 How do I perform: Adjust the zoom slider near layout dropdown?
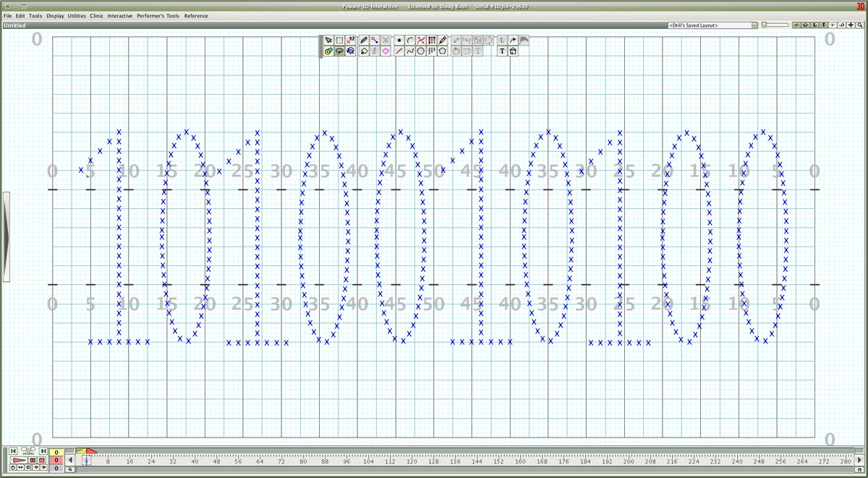pyautogui.click(x=775, y=25)
